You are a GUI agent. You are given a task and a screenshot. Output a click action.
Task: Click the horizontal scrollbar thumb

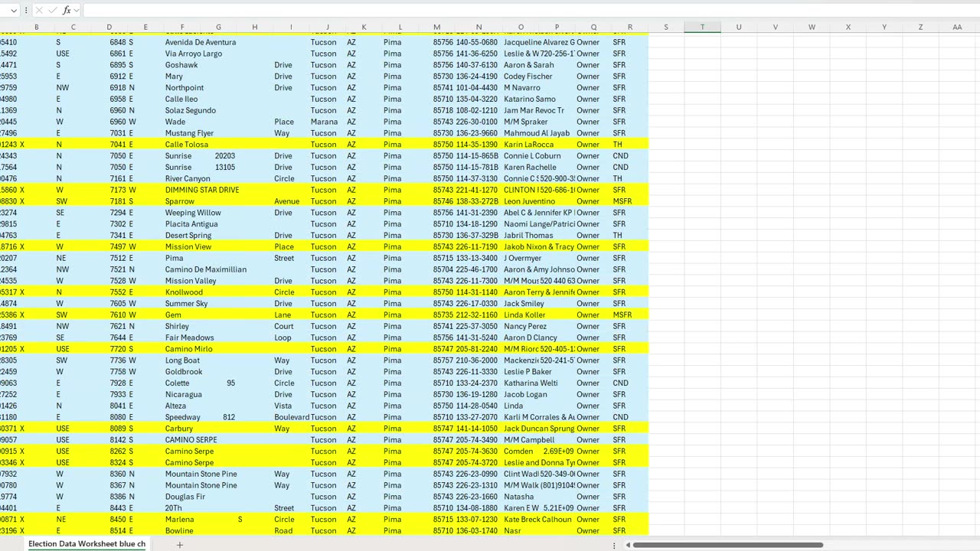(727, 545)
